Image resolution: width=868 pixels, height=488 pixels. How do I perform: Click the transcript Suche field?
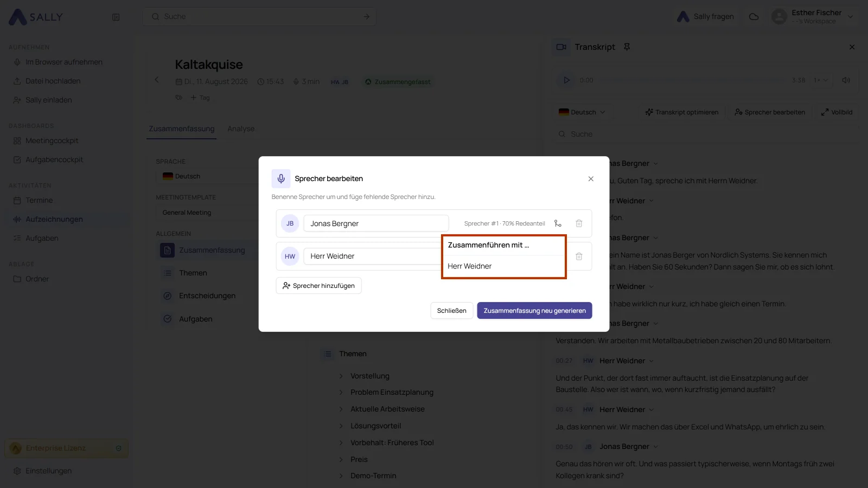[x=705, y=134]
